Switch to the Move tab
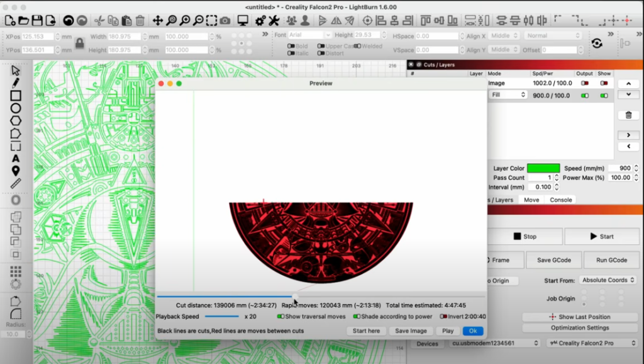The height and width of the screenshot is (364, 644). click(x=531, y=200)
